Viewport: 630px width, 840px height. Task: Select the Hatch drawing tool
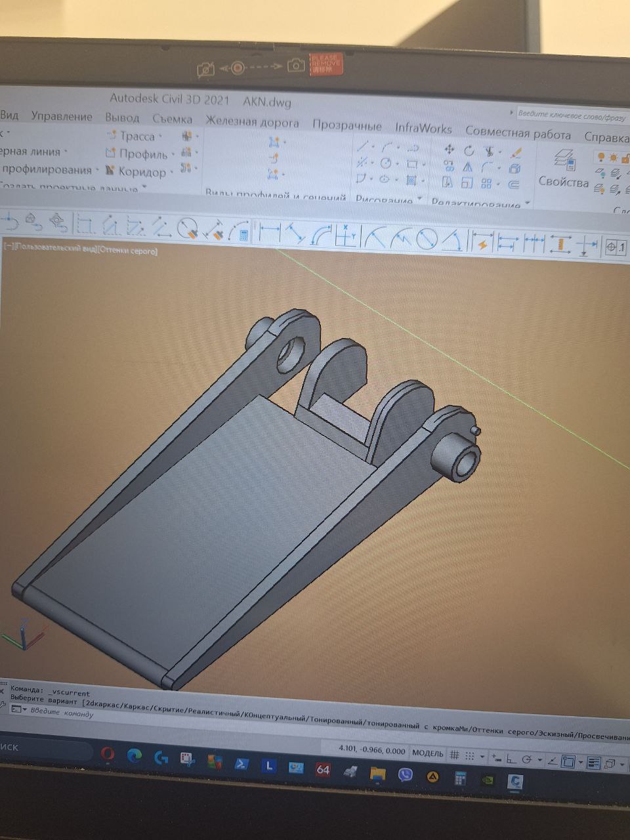(411, 180)
